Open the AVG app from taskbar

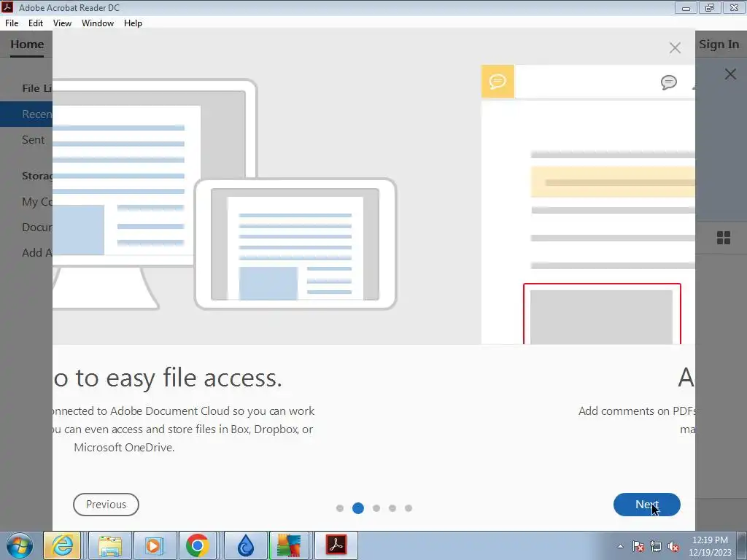pyautogui.click(x=289, y=545)
